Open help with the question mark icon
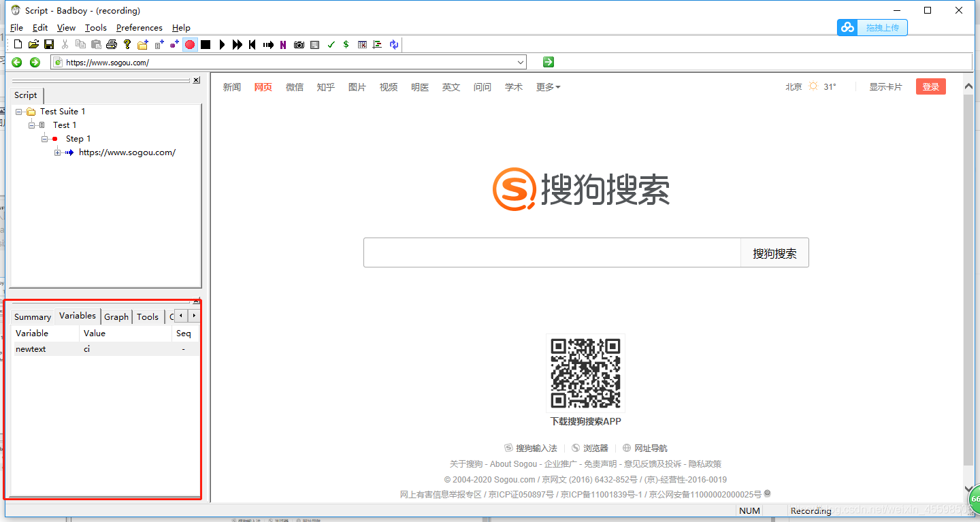 point(127,44)
